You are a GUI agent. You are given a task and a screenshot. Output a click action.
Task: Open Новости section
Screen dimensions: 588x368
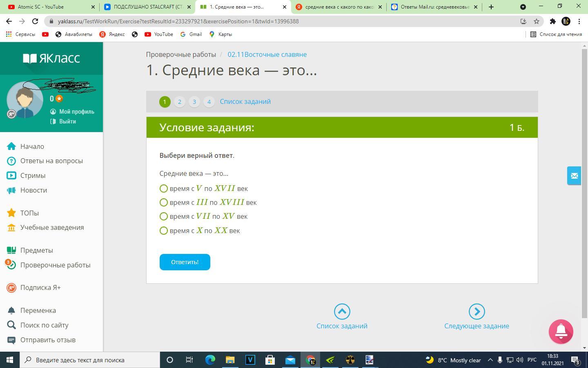[x=33, y=190]
